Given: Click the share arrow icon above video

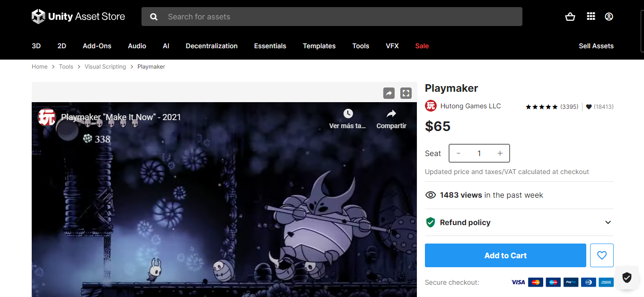Looking at the screenshot, I should click(389, 93).
